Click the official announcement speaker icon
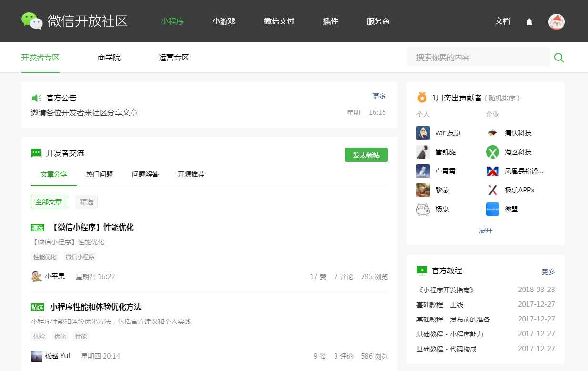 click(36, 98)
